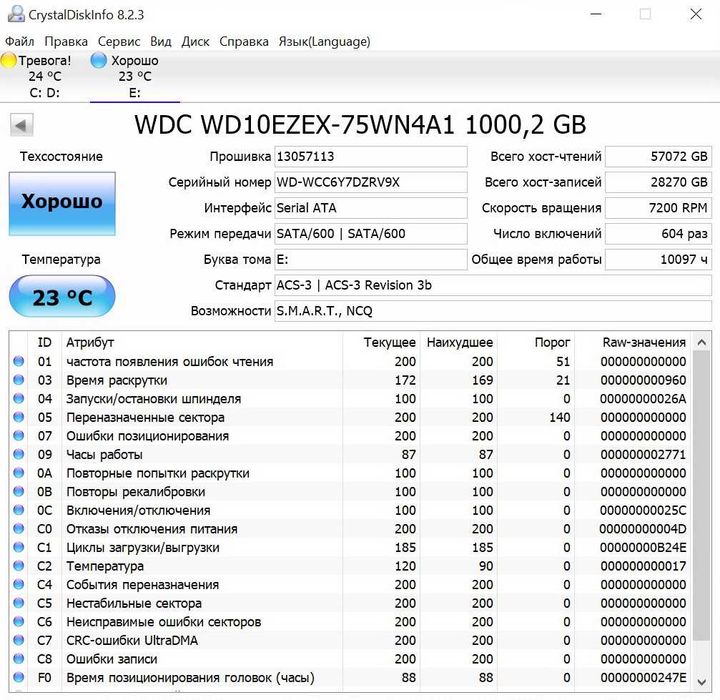Click status dot for attribute 04 row

point(19,399)
